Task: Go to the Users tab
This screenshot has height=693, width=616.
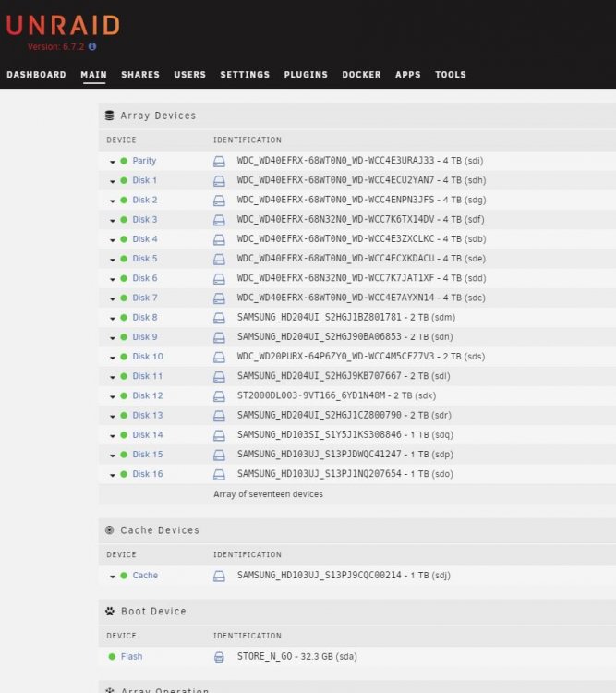Action: [x=190, y=74]
